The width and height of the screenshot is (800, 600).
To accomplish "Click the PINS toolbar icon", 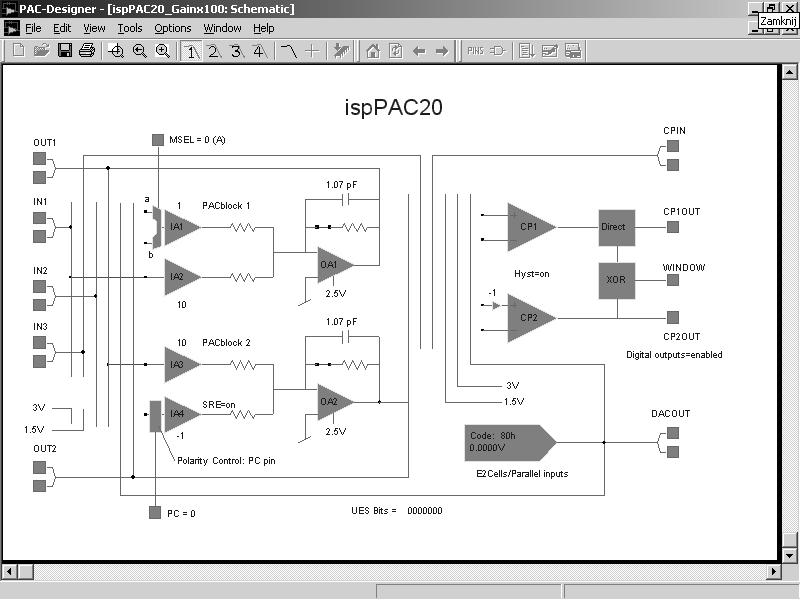I will (475, 51).
